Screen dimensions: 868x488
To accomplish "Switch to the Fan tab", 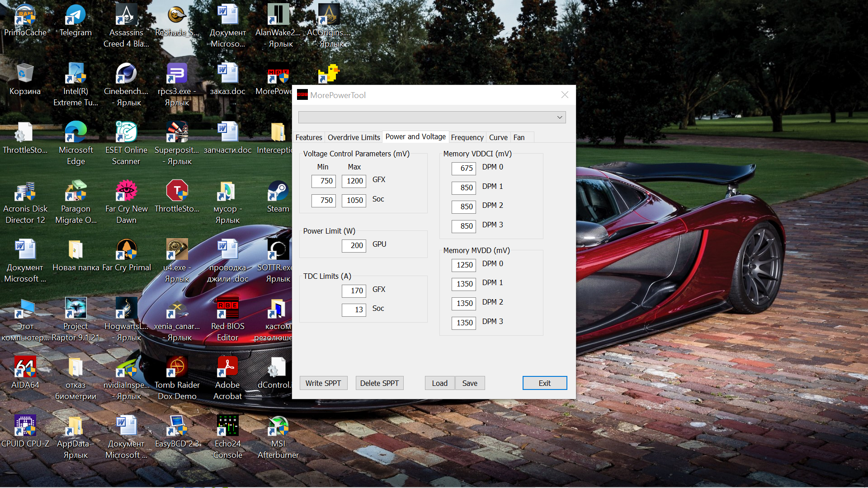I will [519, 137].
